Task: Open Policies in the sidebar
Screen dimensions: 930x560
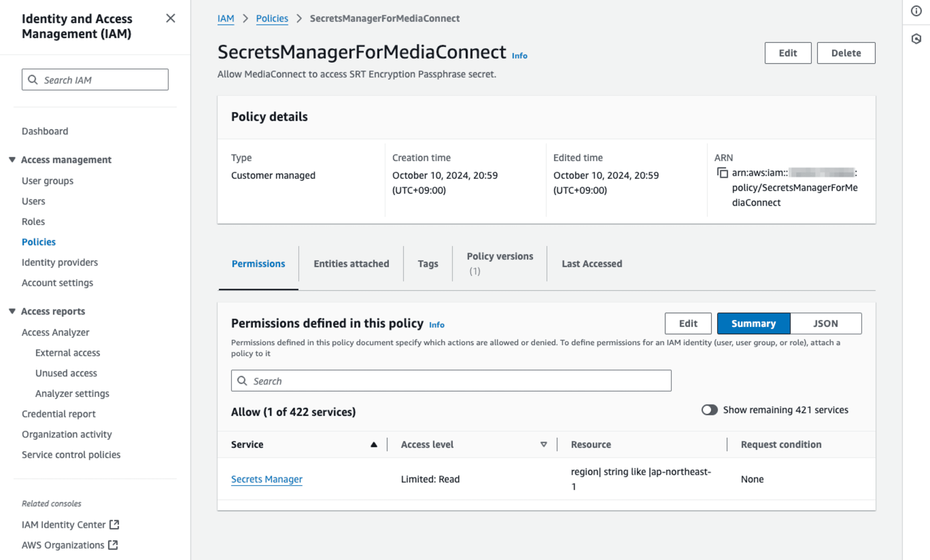Action: click(x=39, y=242)
